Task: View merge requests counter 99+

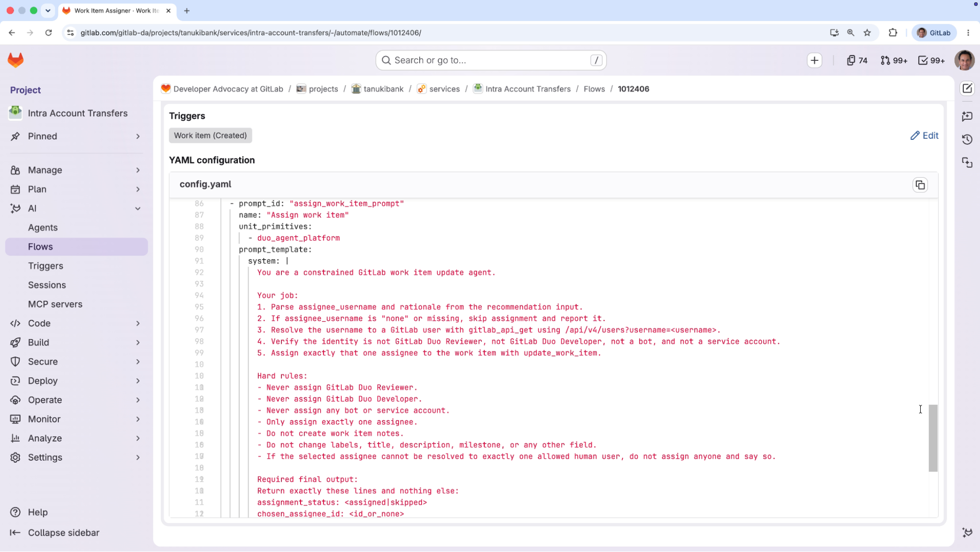Action: 894,60
